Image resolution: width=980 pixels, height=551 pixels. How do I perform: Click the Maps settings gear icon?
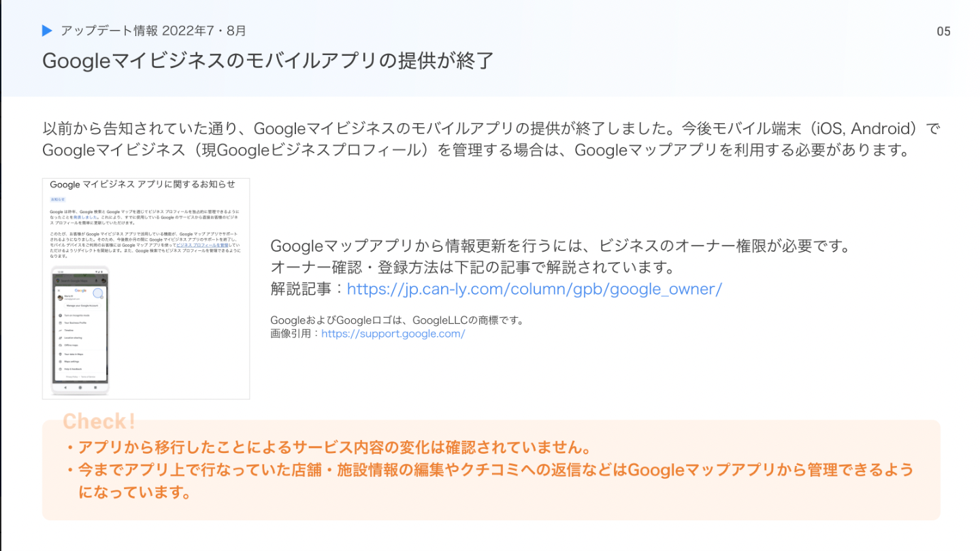[61, 361]
